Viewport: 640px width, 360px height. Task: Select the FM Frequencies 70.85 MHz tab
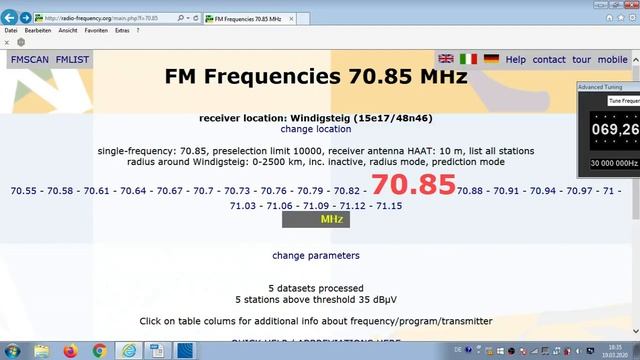[249, 19]
